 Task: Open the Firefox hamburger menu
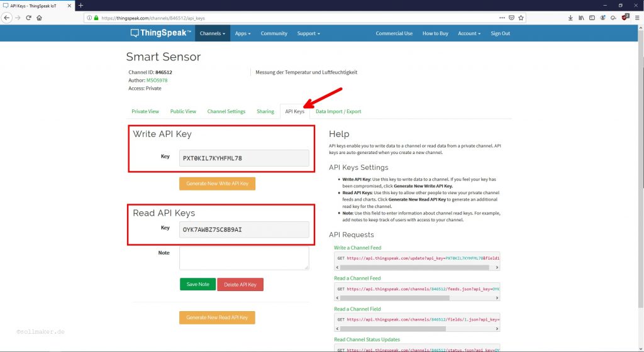coord(637,18)
